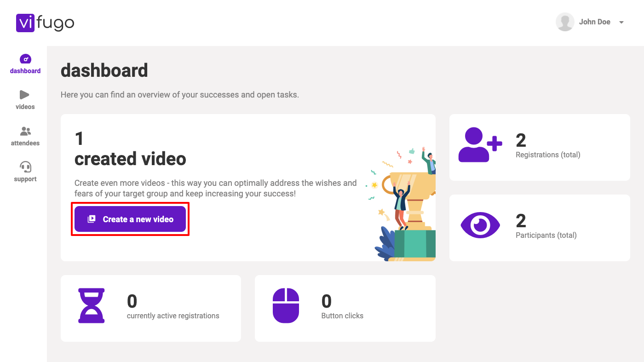This screenshot has width=644, height=362.
Task: Click the add-user Registrations icon
Action: (480, 145)
